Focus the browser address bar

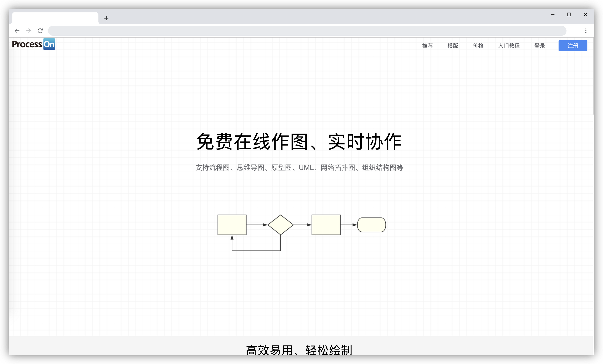point(307,30)
